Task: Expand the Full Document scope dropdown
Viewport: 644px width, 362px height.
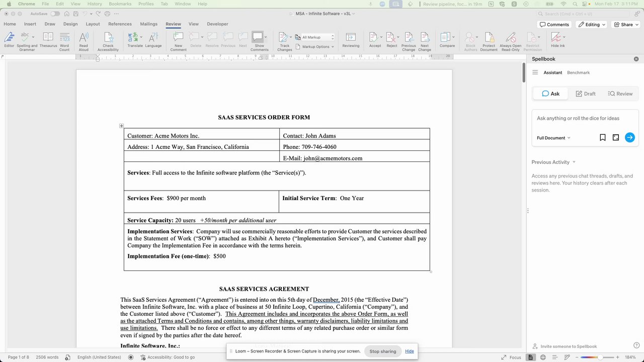Action: [x=553, y=138]
